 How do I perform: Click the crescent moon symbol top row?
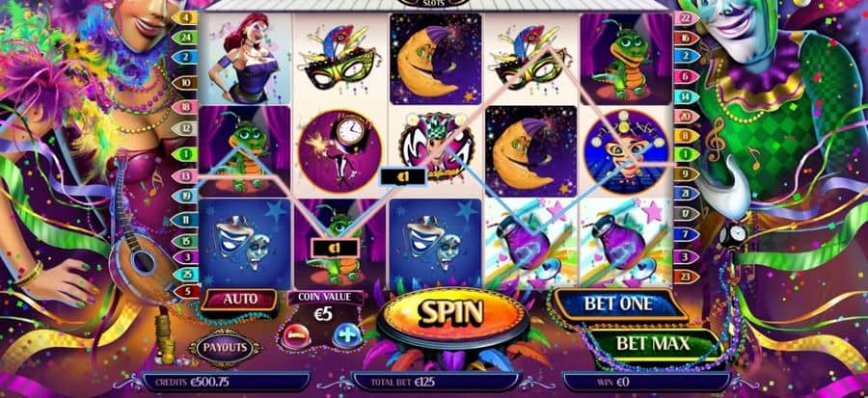click(435, 59)
